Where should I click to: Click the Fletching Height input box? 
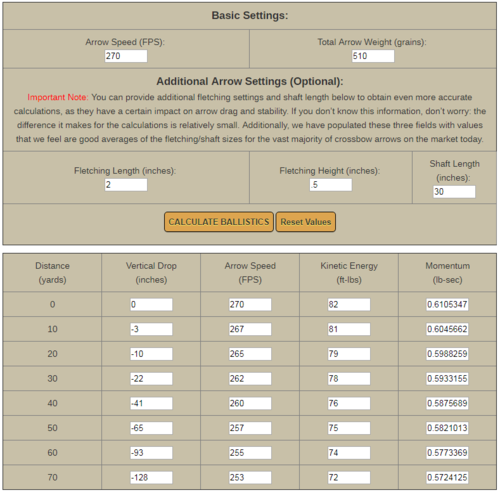pos(331,185)
